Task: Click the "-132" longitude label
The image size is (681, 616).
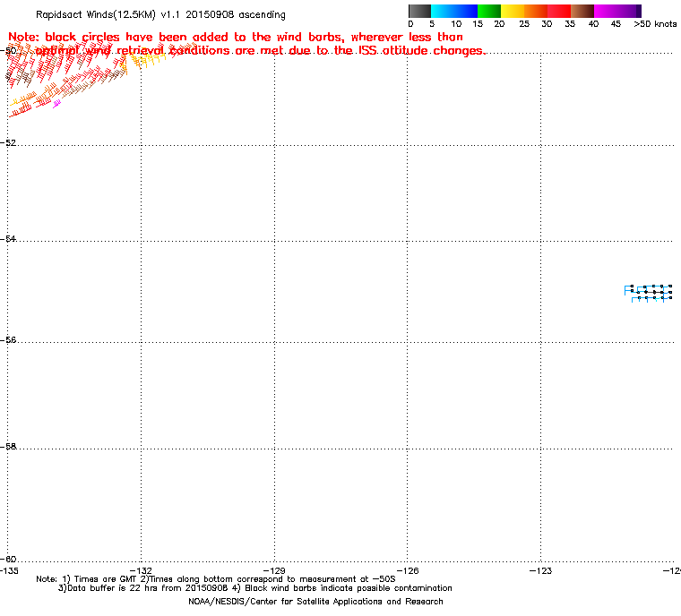Action: coord(142,570)
